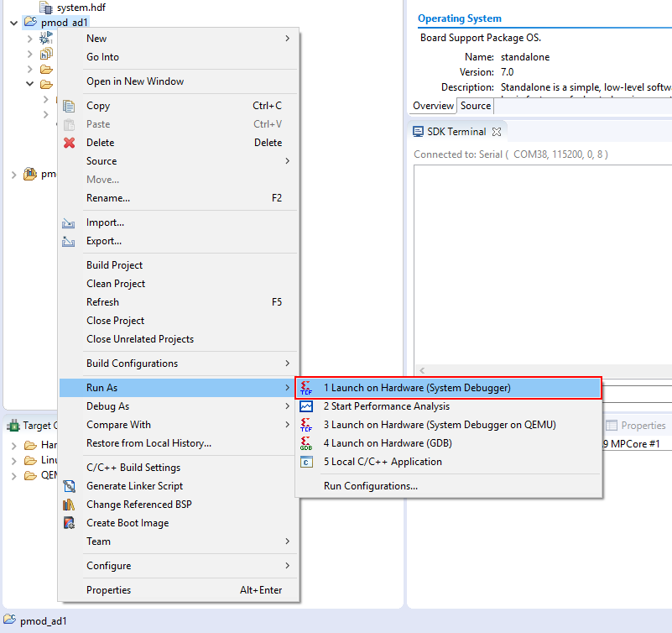Select Launch on Hardware (System Debugger)
The image size is (672, 633).
tap(448, 388)
